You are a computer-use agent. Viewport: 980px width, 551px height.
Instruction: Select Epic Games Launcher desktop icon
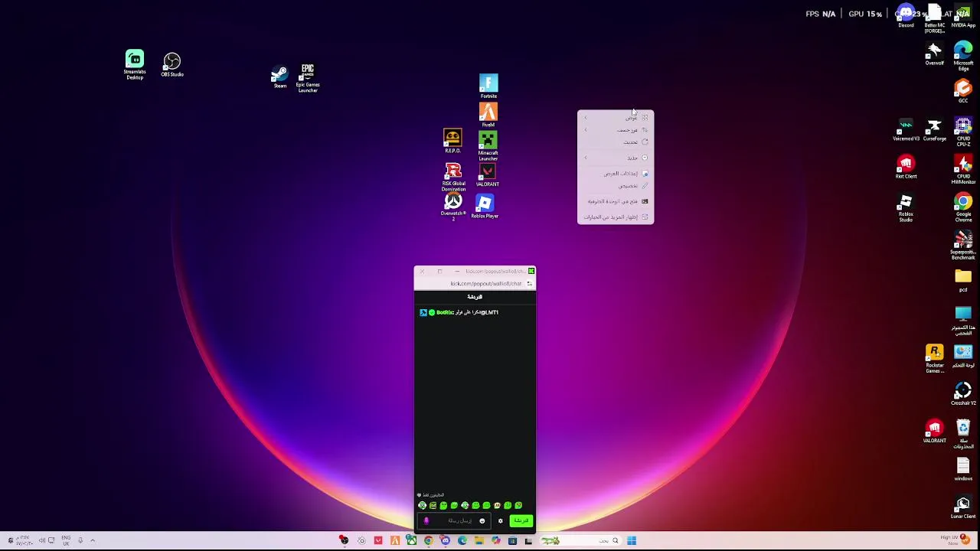click(308, 78)
